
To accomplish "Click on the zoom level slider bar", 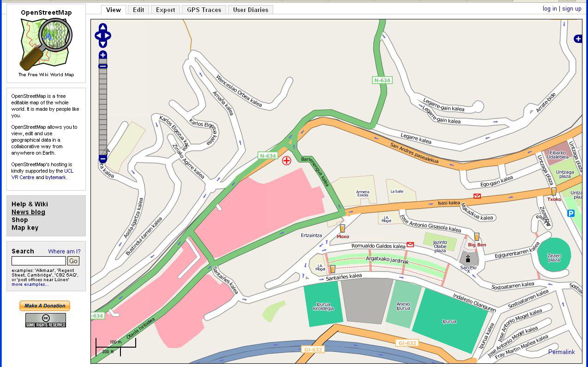I will (x=103, y=107).
